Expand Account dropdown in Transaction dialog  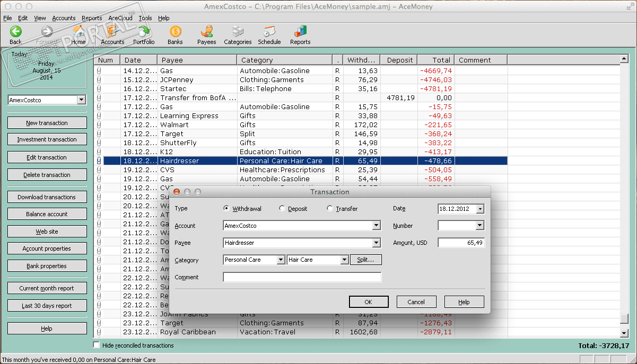click(x=377, y=226)
